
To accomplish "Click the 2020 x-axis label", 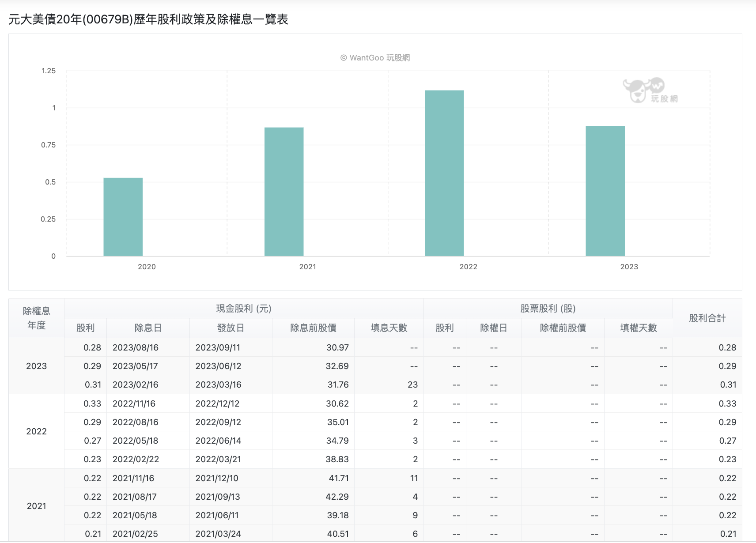I will [147, 267].
